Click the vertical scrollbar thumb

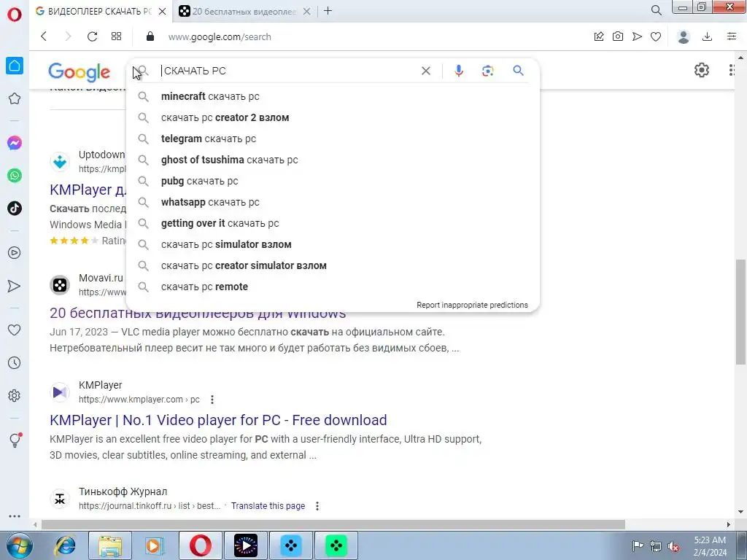(x=740, y=312)
